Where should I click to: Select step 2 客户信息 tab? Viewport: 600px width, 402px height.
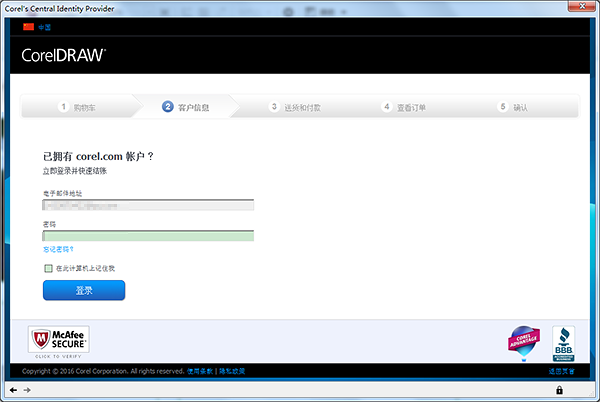190,106
